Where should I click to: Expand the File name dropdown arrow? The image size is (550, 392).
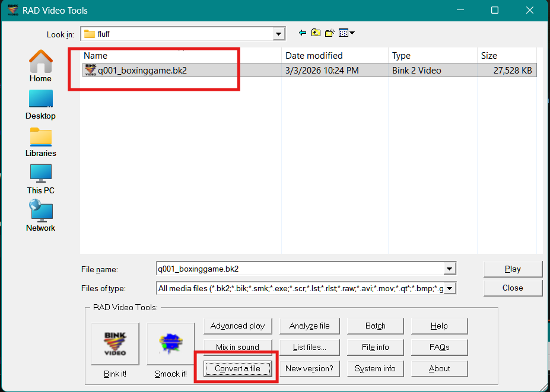[449, 269]
